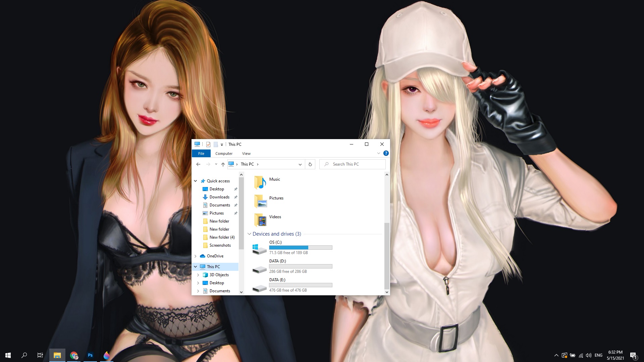
Task: Click the Google Chrome taskbar icon
Action: coord(74,355)
